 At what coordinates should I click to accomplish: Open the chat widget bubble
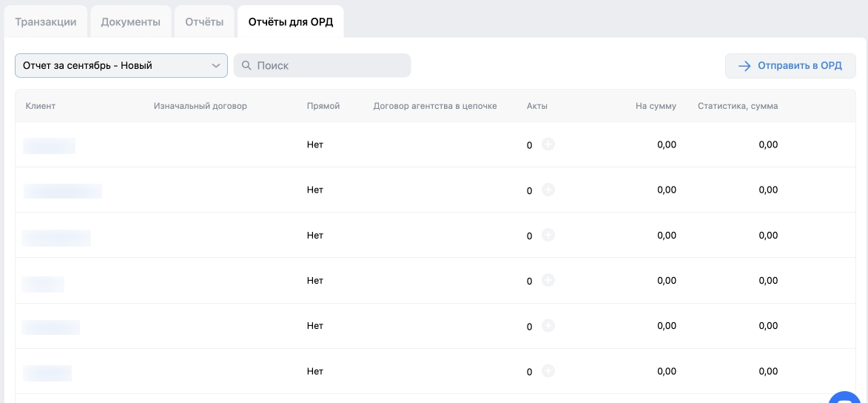pyautogui.click(x=847, y=397)
